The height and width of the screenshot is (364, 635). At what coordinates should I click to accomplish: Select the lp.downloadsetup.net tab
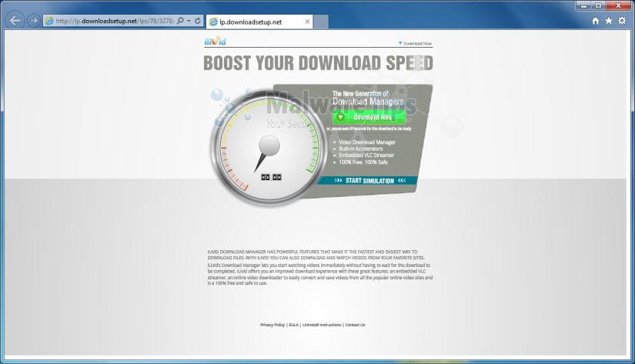click(x=259, y=22)
